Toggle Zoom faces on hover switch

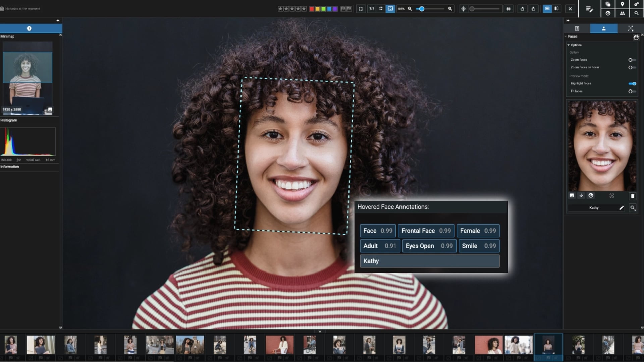[632, 68]
